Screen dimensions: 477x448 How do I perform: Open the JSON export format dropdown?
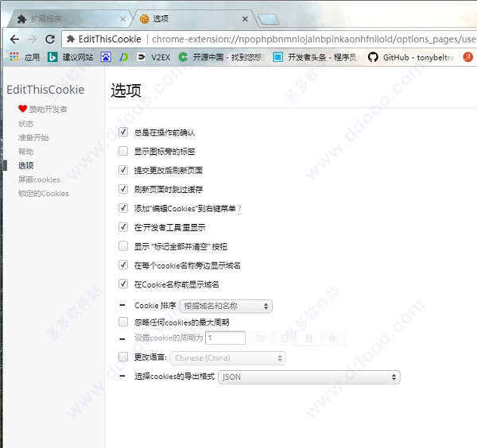tap(309, 377)
